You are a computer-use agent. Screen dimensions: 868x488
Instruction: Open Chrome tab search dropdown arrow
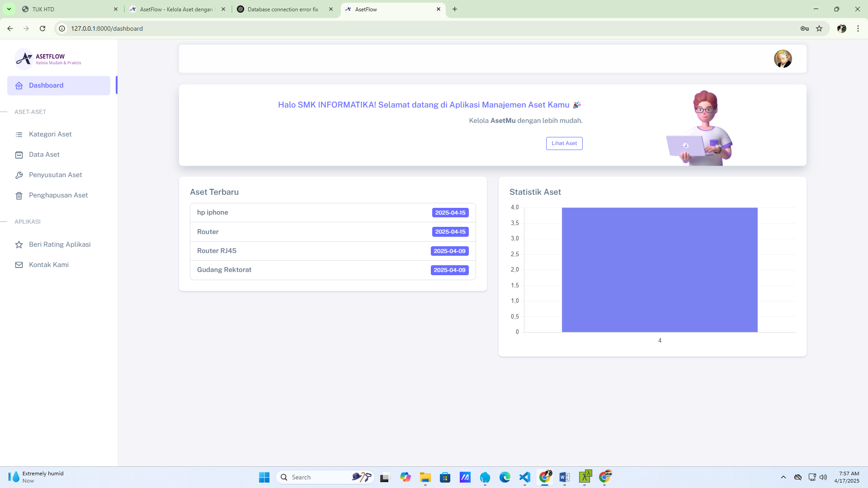tap(9, 9)
